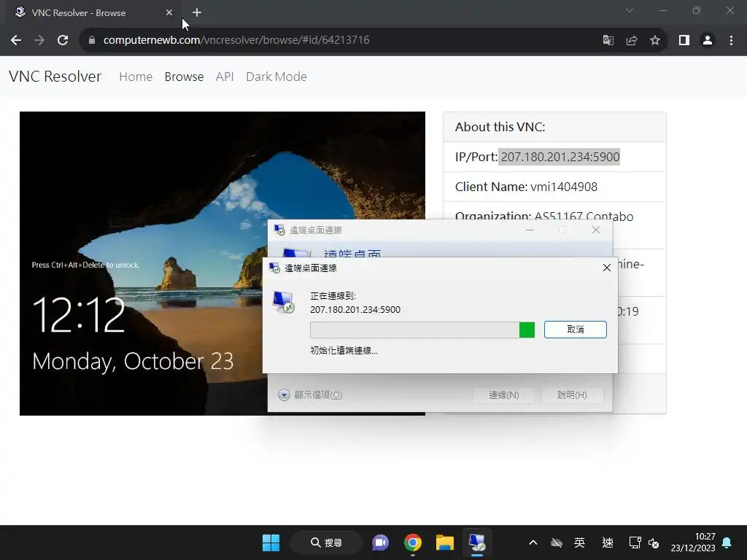This screenshot has height=560, width=747.
Task: Open Google Chrome from the taskbar
Action: pyautogui.click(x=413, y=542)
